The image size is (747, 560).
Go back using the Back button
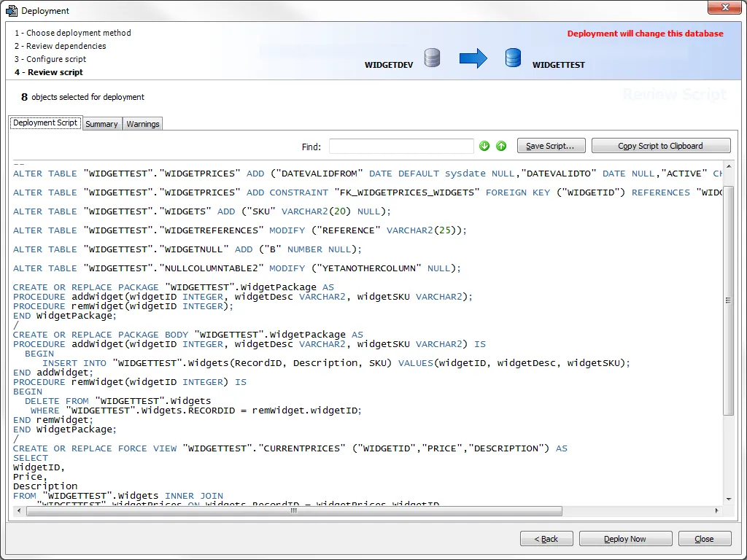click(x=546, y=538)
